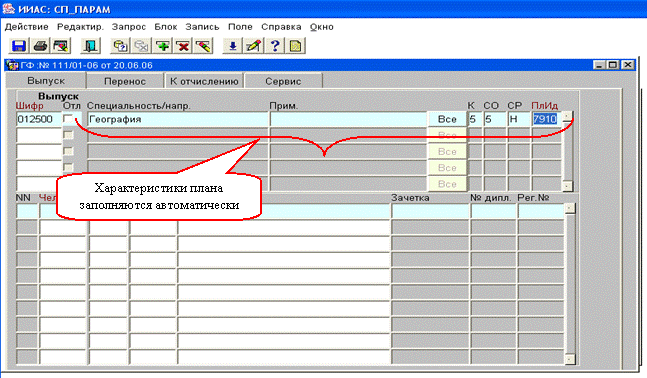The width and height of the screenshot is (647, 378).
Task: Open help via question mark icon
Action: coord(275,46)
